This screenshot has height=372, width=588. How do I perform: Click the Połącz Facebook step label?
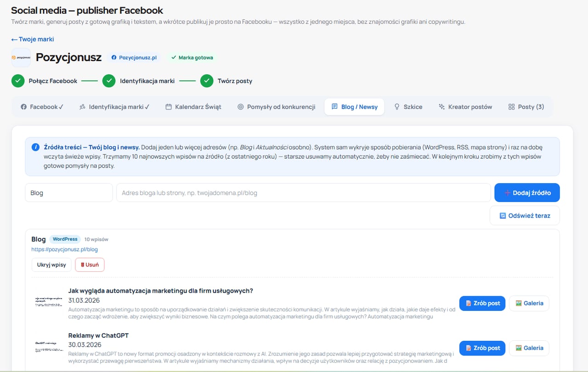pos(53,81)
